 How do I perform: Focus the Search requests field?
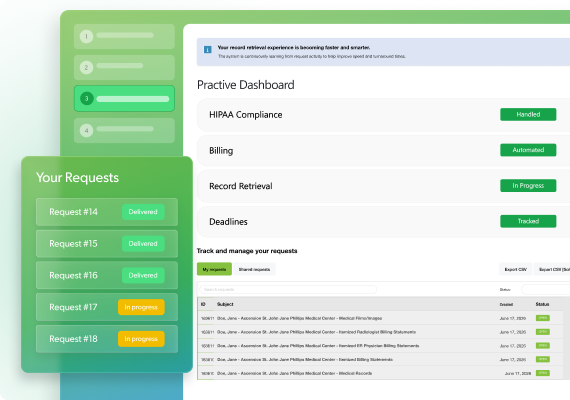pyautogui.click(x=288, y=289)
